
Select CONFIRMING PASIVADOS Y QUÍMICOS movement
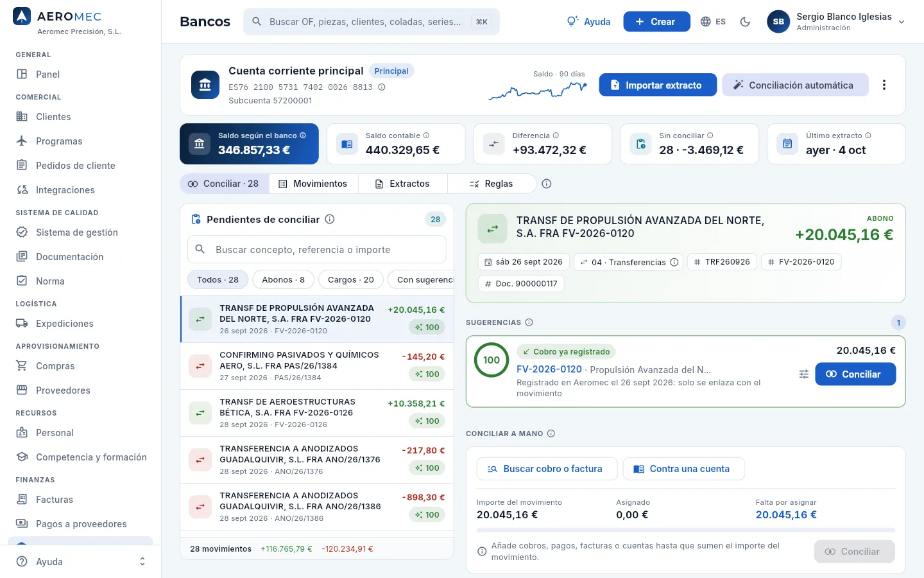[317, 366]
